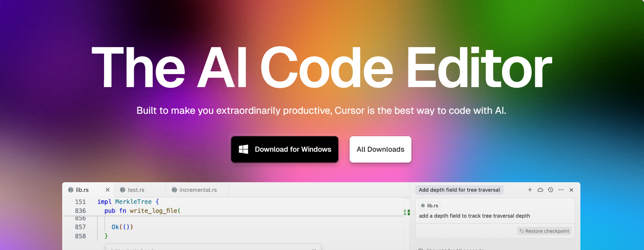Screen dimensions: 644x250
Task: Open the All Downloads page
Action: tap(380, 149)
